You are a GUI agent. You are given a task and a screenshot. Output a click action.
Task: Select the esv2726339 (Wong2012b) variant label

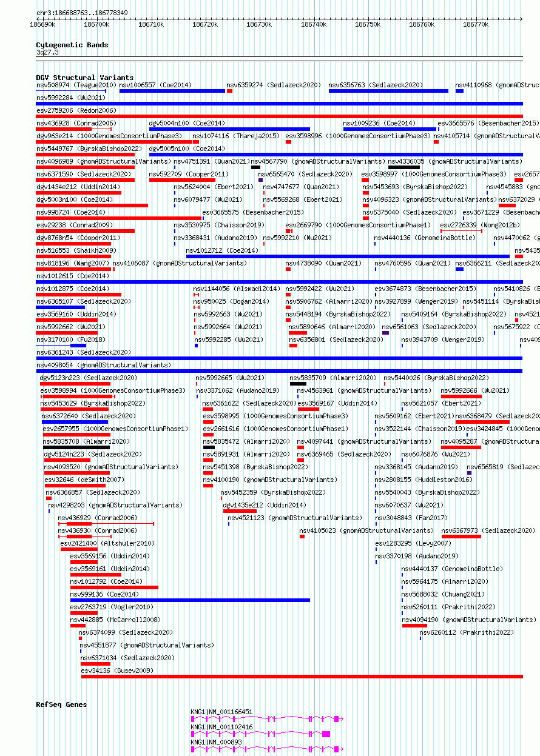[x=480, y=225]
